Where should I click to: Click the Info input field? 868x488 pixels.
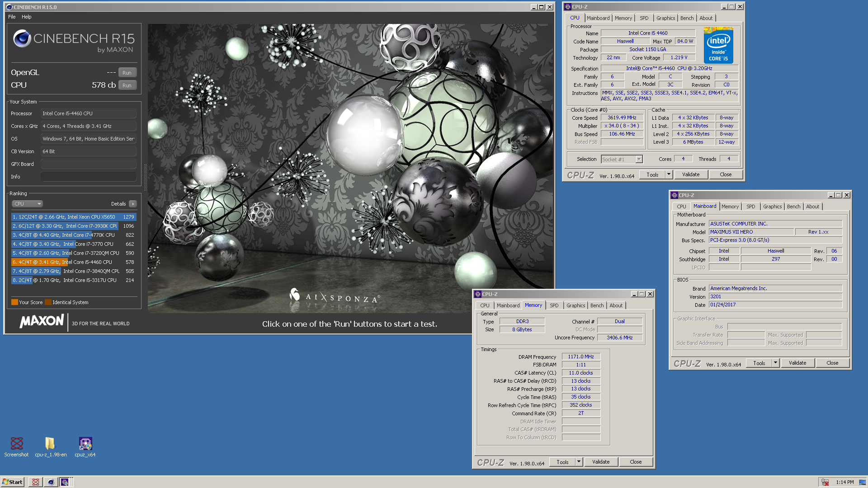click(89, 177)
